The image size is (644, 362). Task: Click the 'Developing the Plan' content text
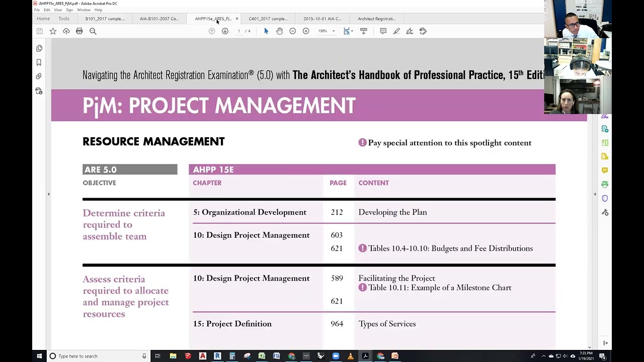point(392,212)
